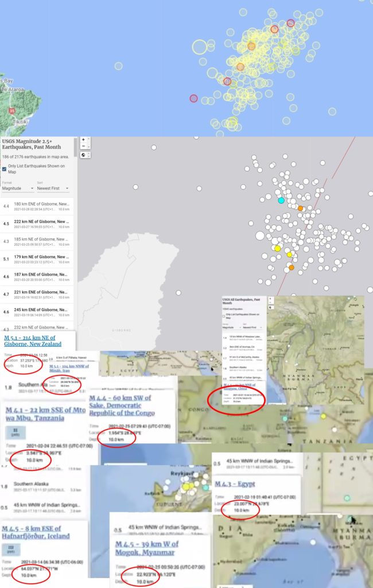Click the intensity II badge under Tanzania quake
Viewport: 373px width, 588px height.
pos(15,432)
